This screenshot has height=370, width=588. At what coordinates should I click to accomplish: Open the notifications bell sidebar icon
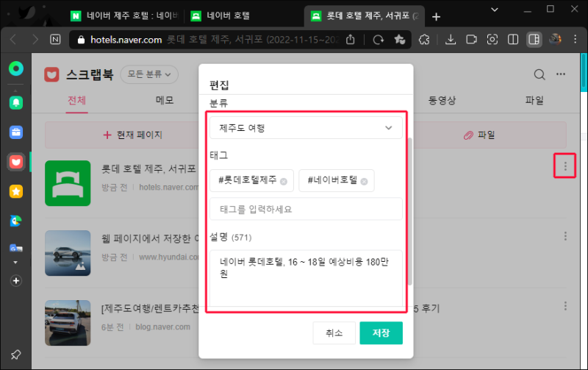(x=16, y=102)
